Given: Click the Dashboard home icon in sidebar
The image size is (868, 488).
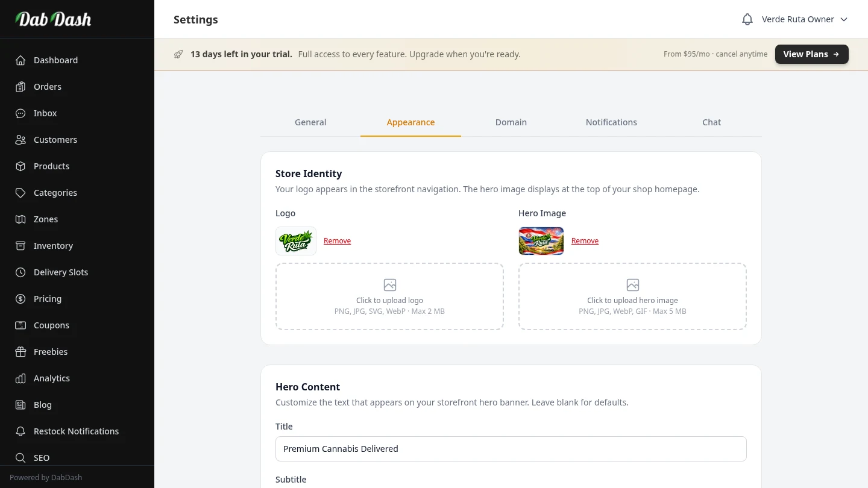Looking at the screenshot, I should click(x=20, y=60).
